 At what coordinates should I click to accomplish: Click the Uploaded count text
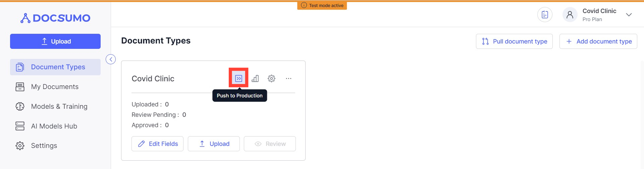pyautogui.click(x=150, y=104)
